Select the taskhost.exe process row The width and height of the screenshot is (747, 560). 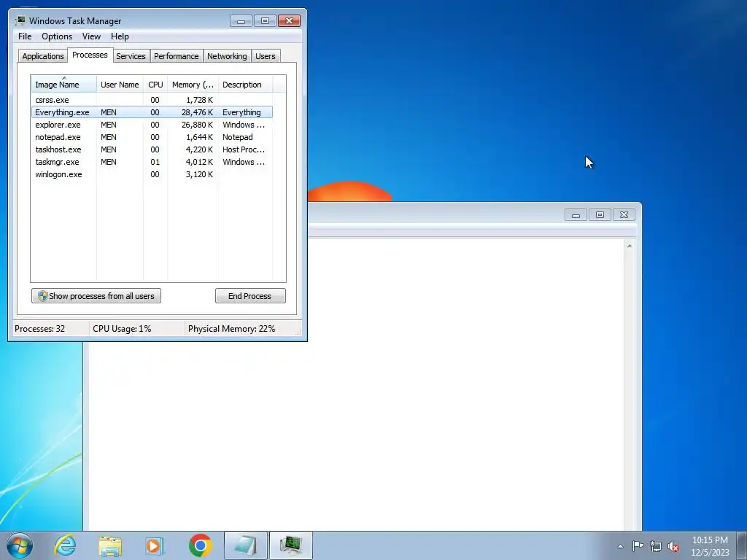click(152, 149)
